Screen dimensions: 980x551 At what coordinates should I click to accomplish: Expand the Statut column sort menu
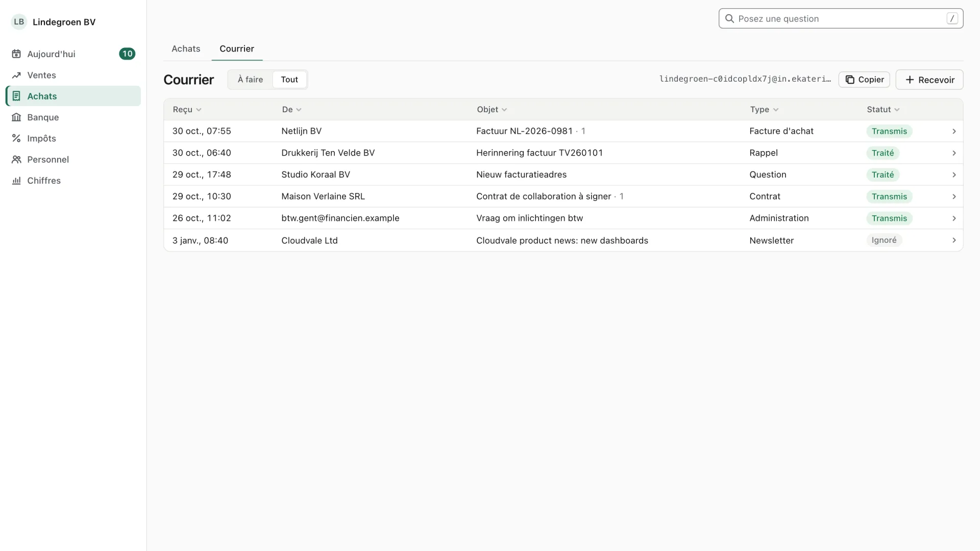[883, 110]
